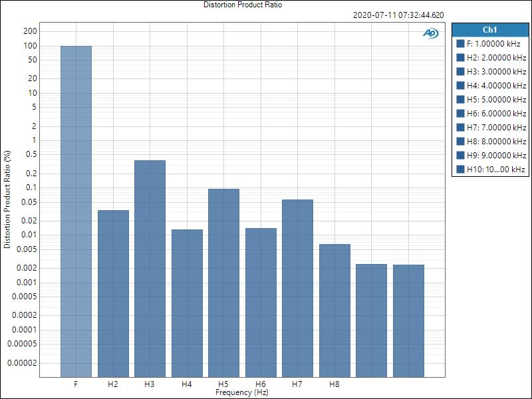Image resolution: width=532 pixels, height=399 pixels.
Task: Toggle the H10 legend swatch
Action: [x=460, y=169]
